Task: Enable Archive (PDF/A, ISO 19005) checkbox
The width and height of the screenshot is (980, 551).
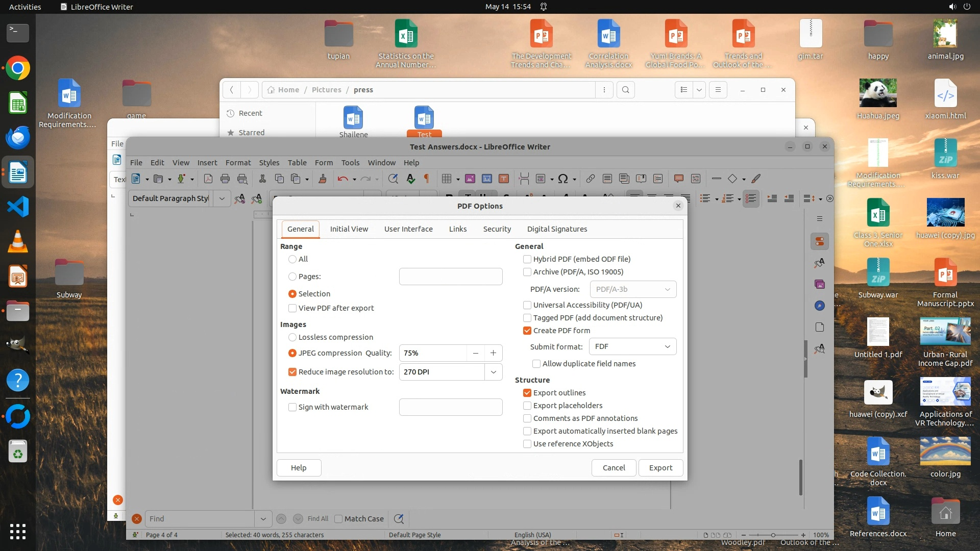Action: click(x=527, y=272)
